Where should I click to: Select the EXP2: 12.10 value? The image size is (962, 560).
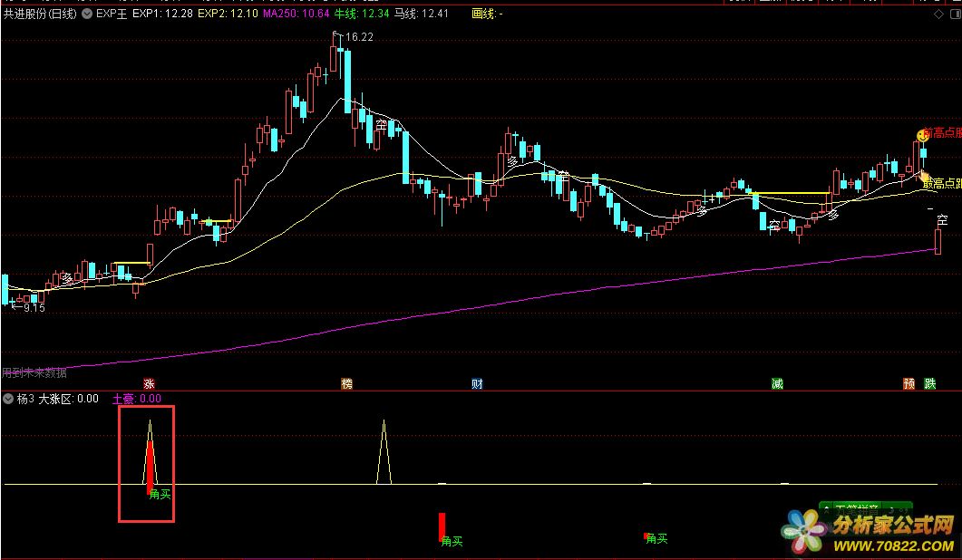[x=228, y=14]
